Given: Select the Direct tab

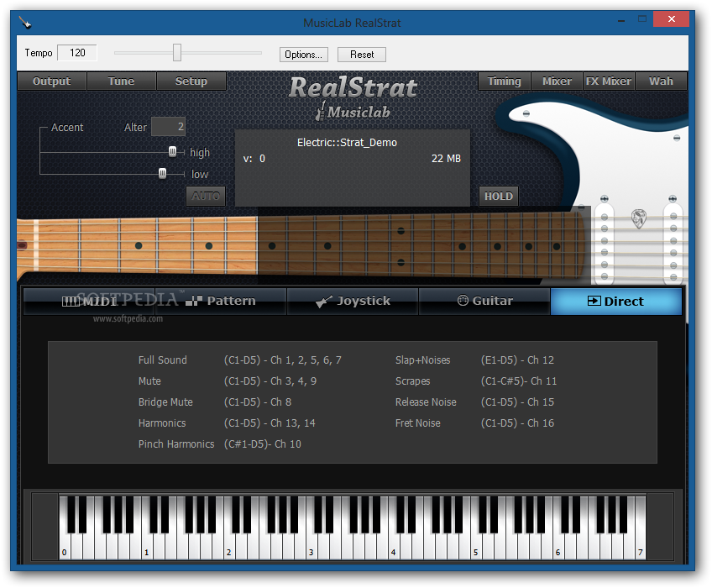Looking at the screenshot, I should 616,302.
